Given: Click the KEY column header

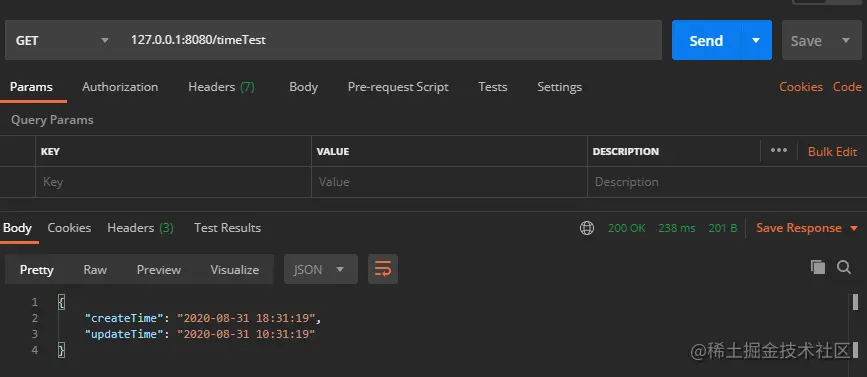Looking at the screenshot, I should [x=50, y=151].
